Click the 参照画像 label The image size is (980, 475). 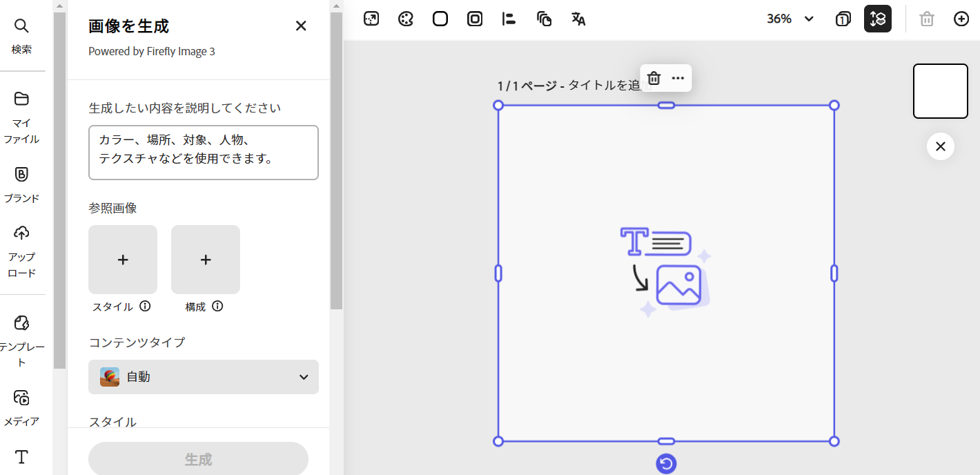[x=113, y=208]
